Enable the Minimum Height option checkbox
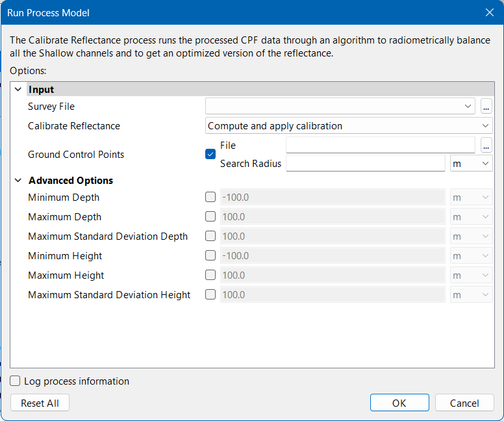This screenshot has width=504, height=421. pos(210,256)
